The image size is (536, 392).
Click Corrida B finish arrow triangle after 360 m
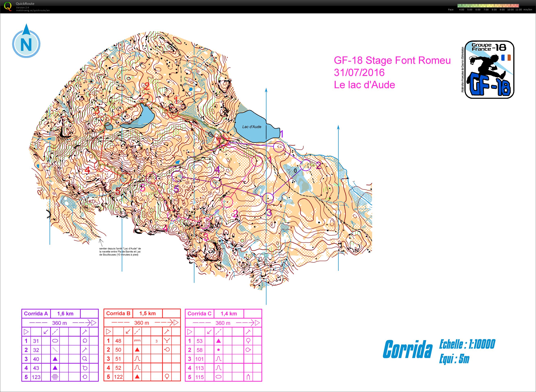tap(176, 323)
